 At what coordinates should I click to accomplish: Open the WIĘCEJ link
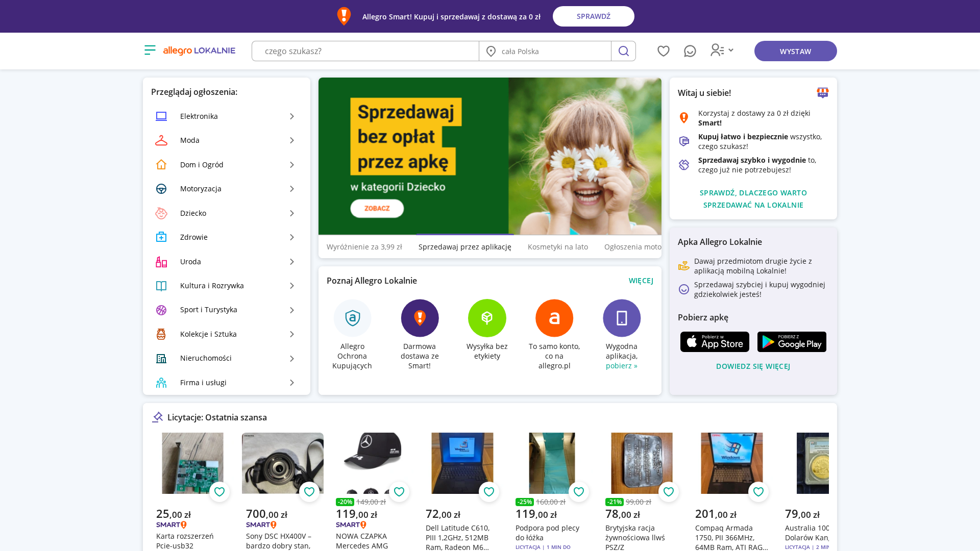tap(641, 281)
